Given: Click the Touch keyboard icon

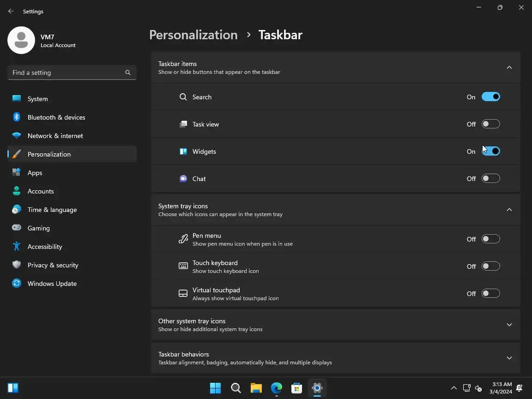Looking at the screenshot, I should tap(183, 266).
